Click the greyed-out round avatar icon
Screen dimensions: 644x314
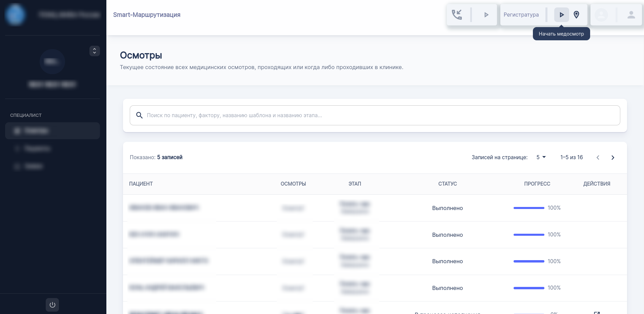pyautogui.click(x=601, y=15)
